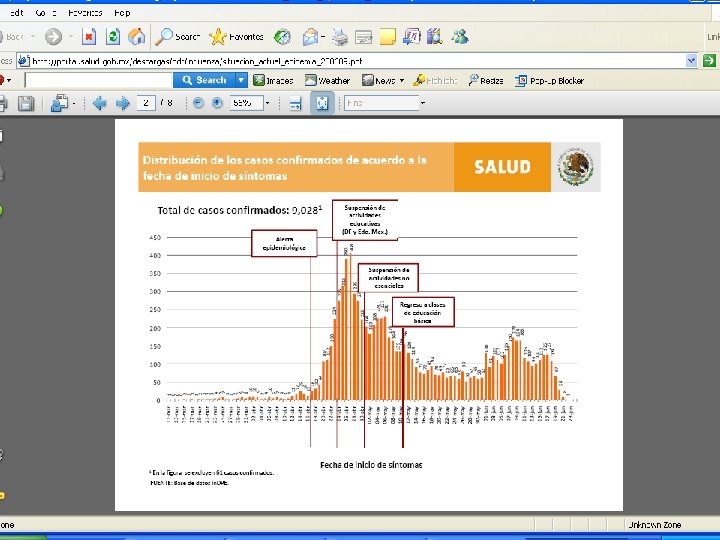Open the Search button dropdown arrow
Screen dimensions: 720x540
(x=241, y=80)
